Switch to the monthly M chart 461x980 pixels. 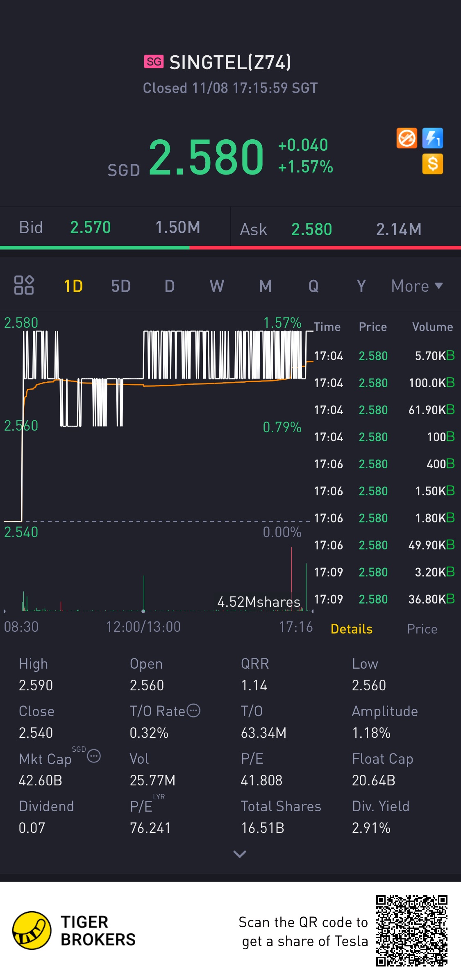tap(266, 286)
